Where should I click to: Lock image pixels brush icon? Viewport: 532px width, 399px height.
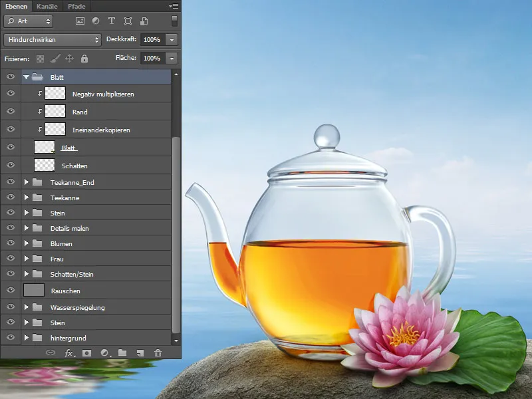click(x=55, y=59)
